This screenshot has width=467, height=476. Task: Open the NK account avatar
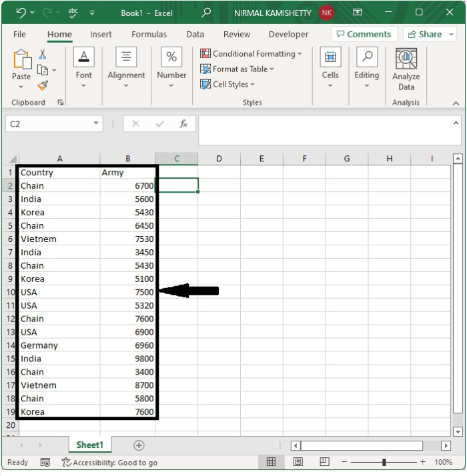click(x=327, y=13)
